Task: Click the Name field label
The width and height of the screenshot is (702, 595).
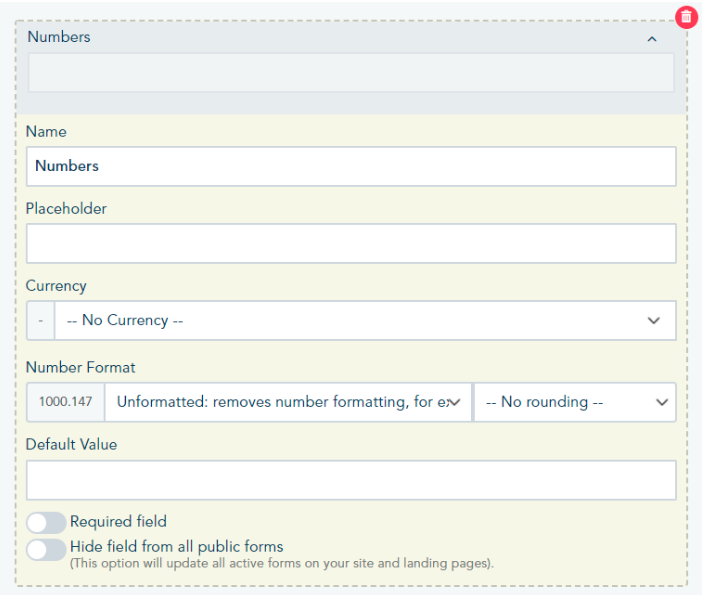Action: pos(46,132)
